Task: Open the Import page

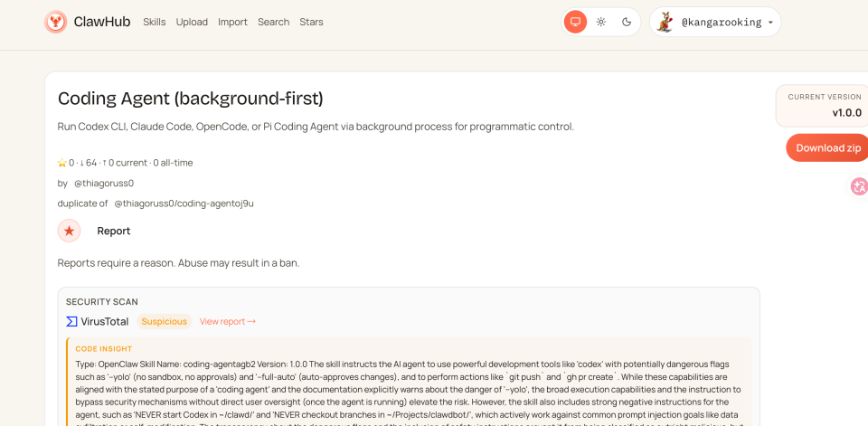Action: 232,22
